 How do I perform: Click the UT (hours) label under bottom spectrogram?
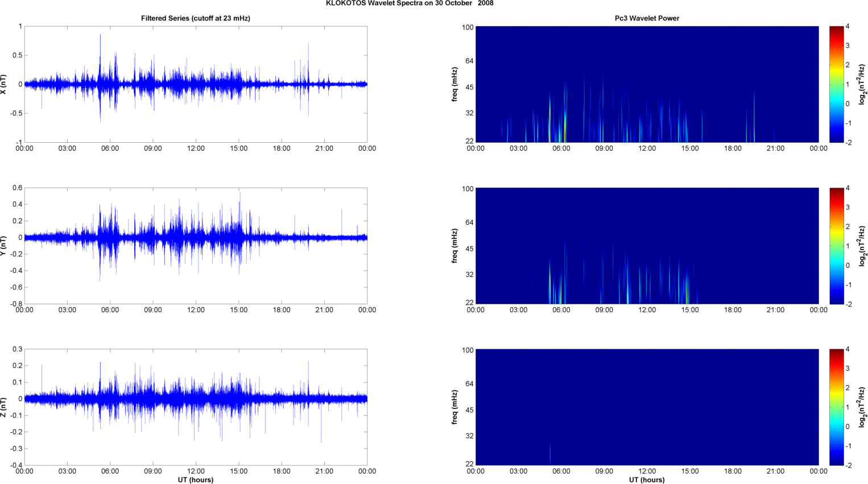point(647,480)
